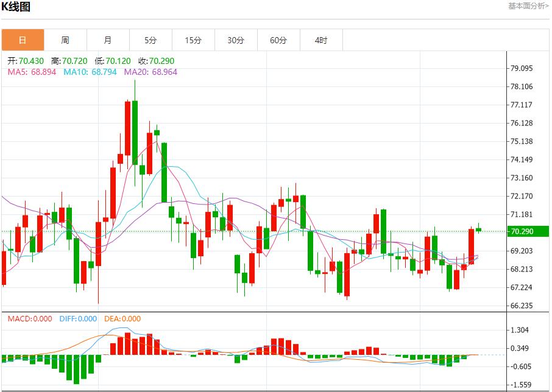Switch to the 周 weekly tab
The width and height of the screenshot is (552, 392).
coord(65,40)
